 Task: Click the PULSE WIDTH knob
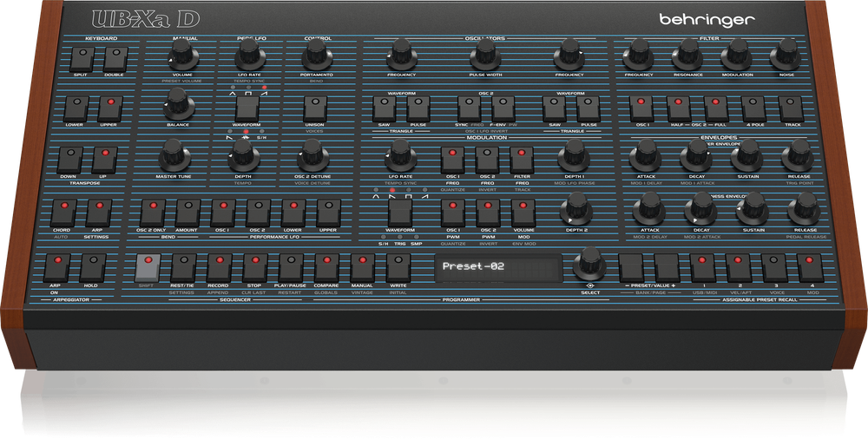pyautogui.click(x=485, y=55)
